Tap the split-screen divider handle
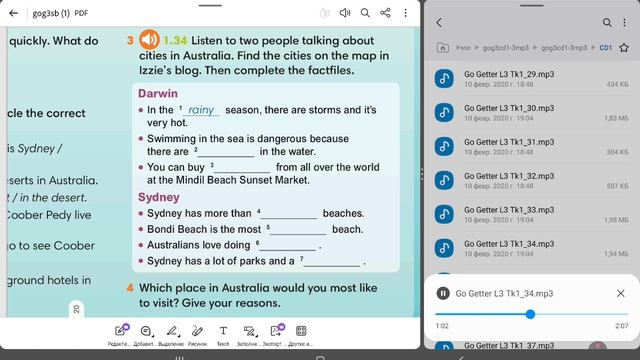 click(422, 175)
